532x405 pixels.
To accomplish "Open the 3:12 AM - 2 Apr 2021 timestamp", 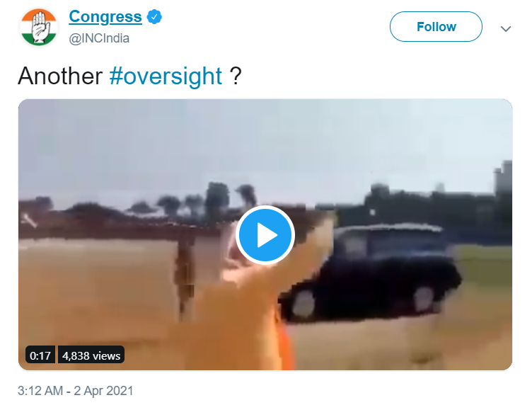I will pyautogui.click(x=75, y=391).
